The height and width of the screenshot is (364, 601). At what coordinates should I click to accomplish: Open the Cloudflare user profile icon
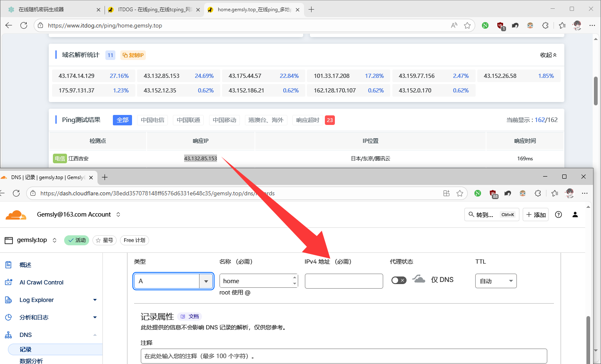pos(575,214)
